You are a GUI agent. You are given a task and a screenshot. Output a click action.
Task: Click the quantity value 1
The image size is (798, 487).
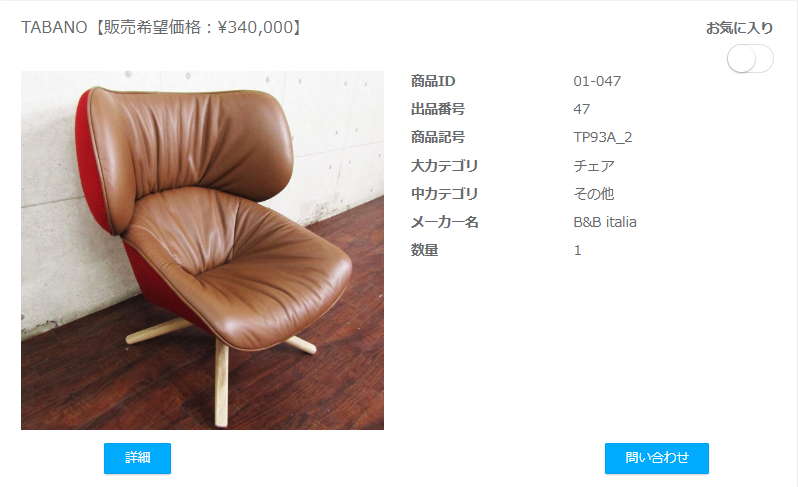coord(577,250)
